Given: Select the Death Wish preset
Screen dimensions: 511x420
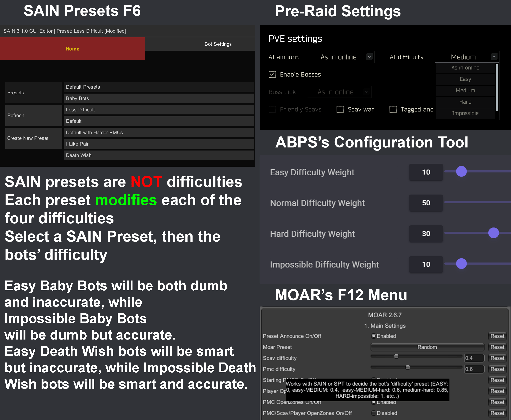Looking at the screenshot, I should click(x=159, y=155).
